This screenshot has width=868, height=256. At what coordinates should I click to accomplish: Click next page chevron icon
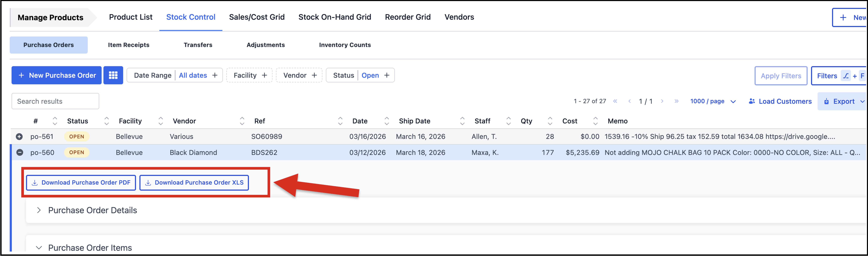pos(662,101)
